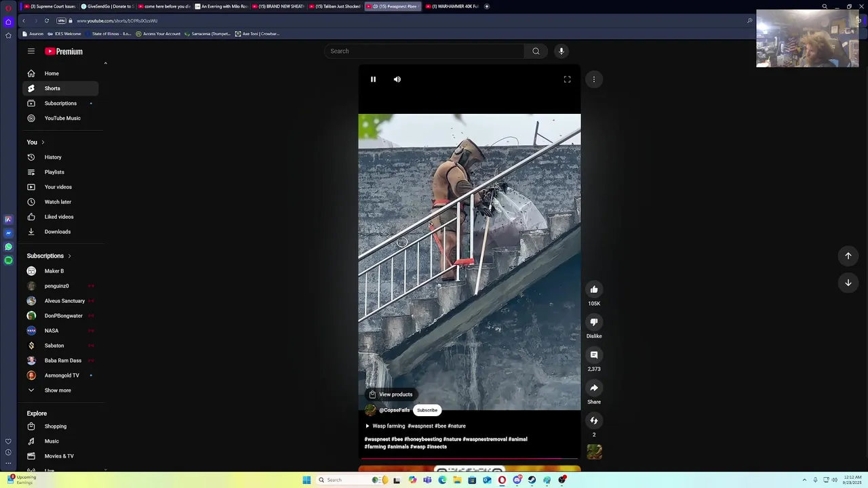Open Steam from the taskbar
868x488 pixels.
(532, 480)
